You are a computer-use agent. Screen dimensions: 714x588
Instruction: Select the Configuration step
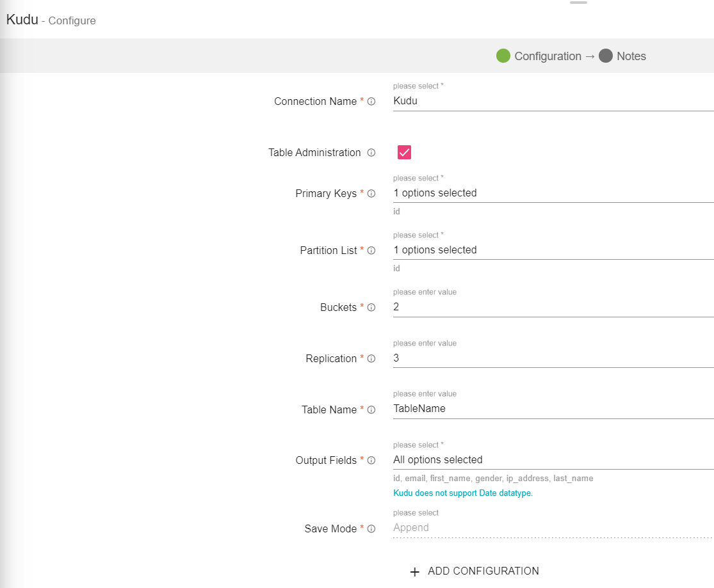point(539,56)
